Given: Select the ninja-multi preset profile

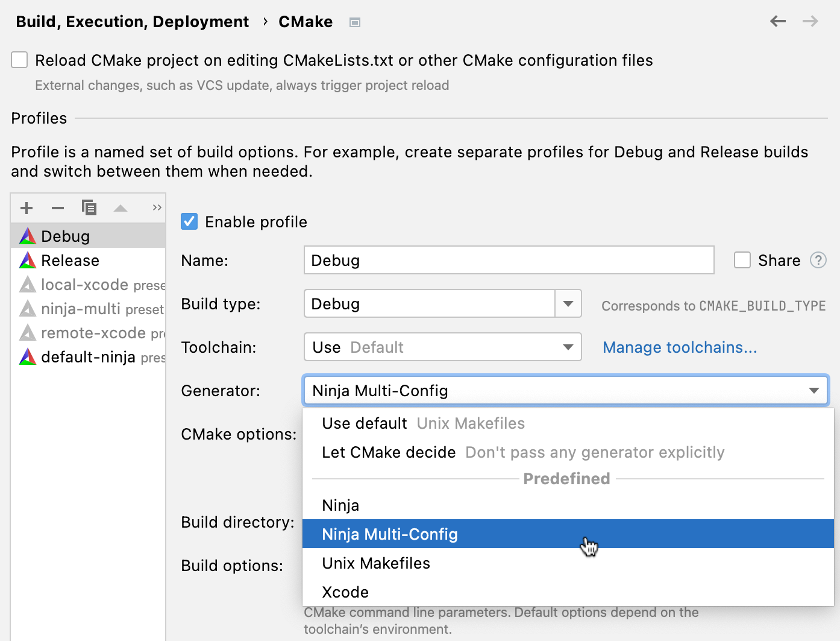Looking at the screenshot, I should pyautogui.click(x=88, y=308).
